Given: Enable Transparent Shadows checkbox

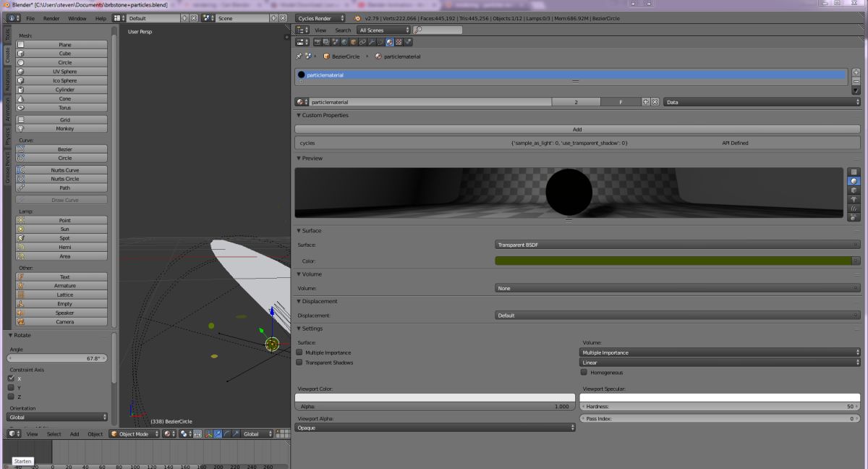Looking at the screenshot, I should click(x=299, y=363).
